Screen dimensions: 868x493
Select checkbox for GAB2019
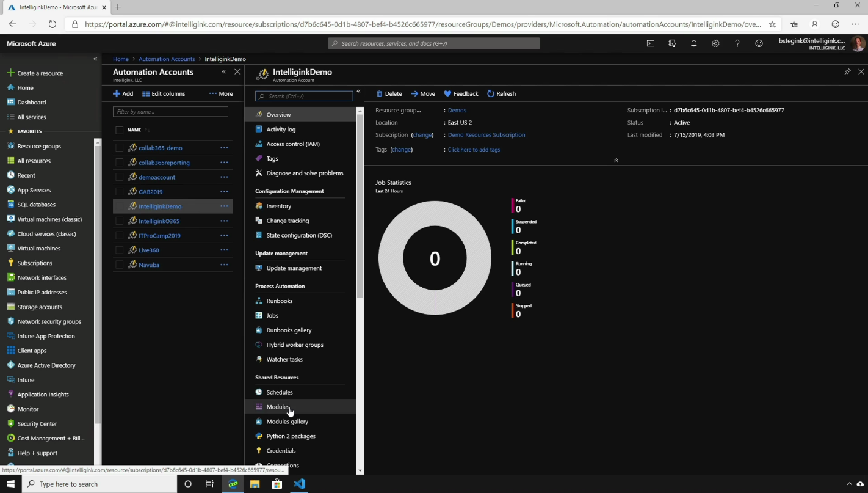[120, 192]
